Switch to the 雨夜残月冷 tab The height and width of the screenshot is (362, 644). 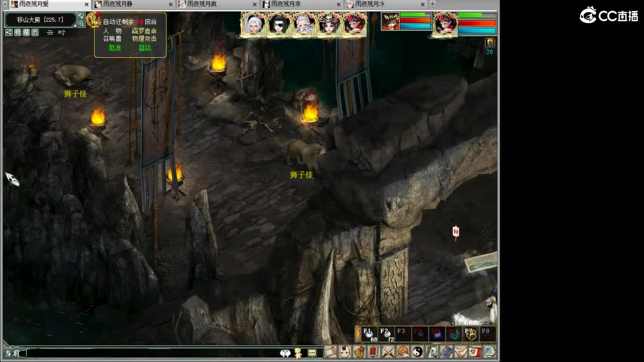(386, 4)
